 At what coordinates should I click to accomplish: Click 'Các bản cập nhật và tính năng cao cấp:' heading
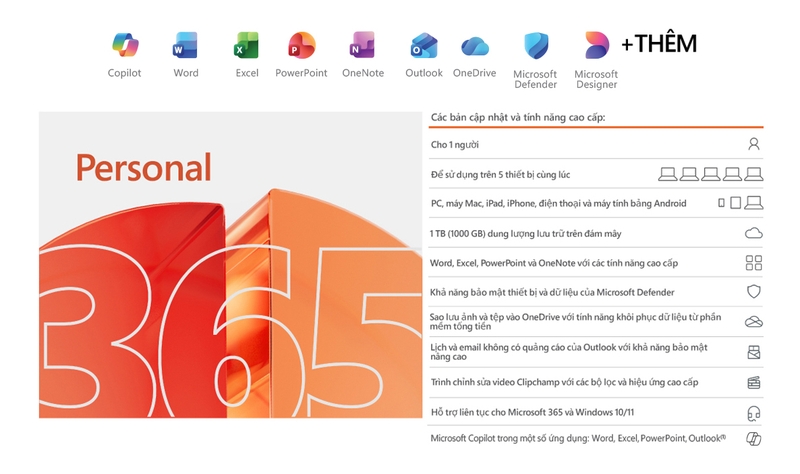[x=518, y=117]
